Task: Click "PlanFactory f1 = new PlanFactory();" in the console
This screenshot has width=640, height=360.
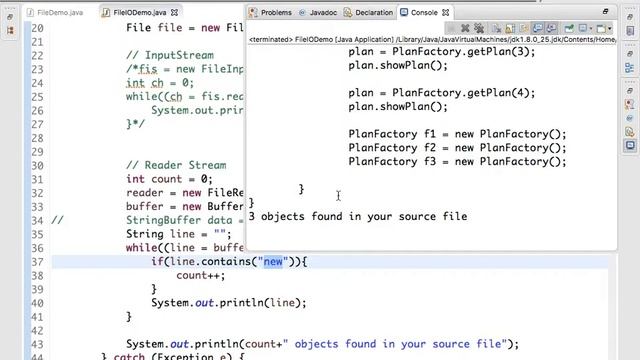Action: pyautogui.click(x=457, y=134)
